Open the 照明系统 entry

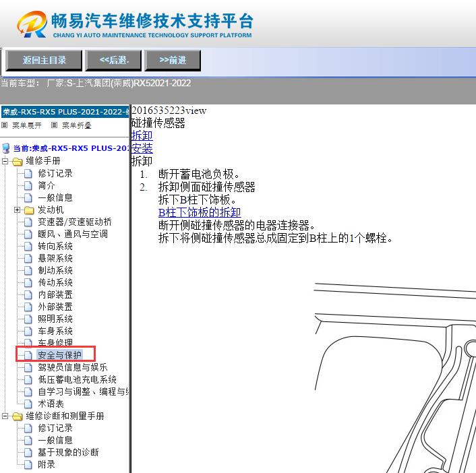point(55,319)
